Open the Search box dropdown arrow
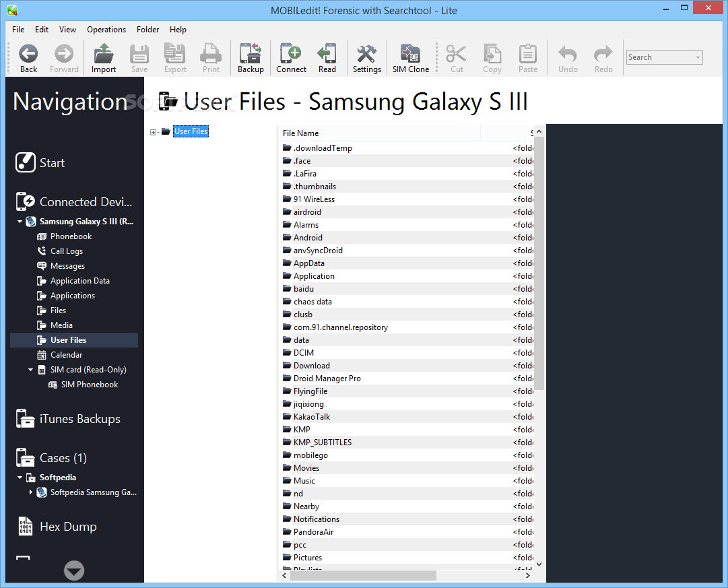Viewport: 728px width, 588px height. (x=698, y=57)
